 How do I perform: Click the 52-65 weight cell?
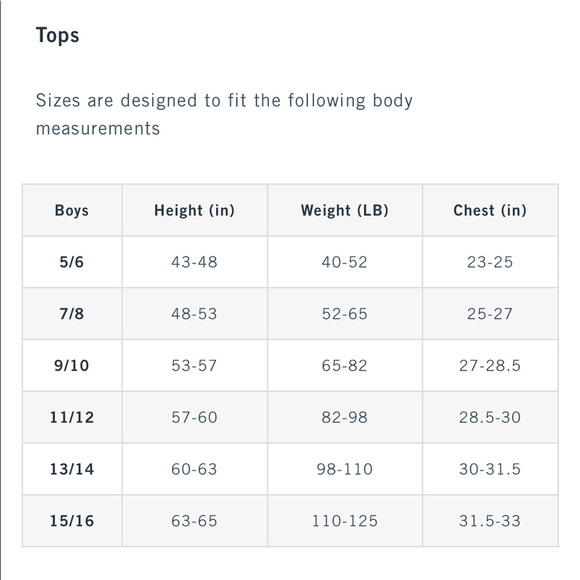pyautogui.click(x=345, y=314)
